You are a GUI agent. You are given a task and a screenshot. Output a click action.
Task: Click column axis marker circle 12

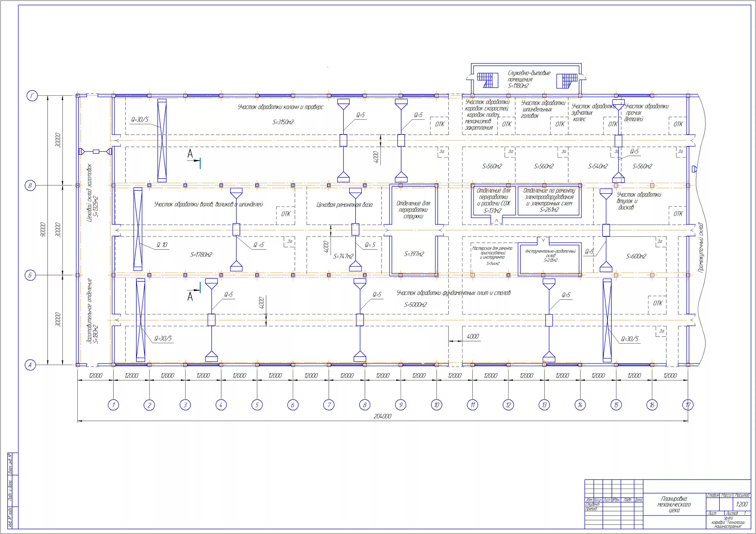[508, 405]
